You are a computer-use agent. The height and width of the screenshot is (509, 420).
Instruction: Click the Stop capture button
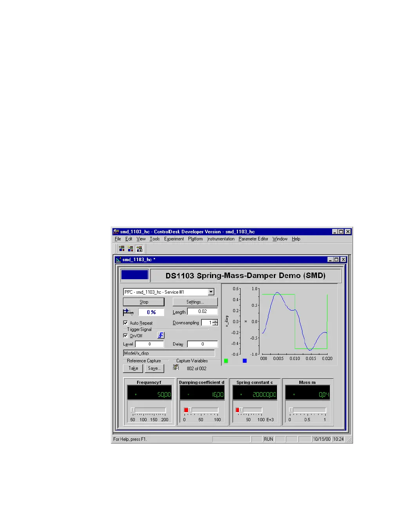pyautogui.click(x=144, y=302)
